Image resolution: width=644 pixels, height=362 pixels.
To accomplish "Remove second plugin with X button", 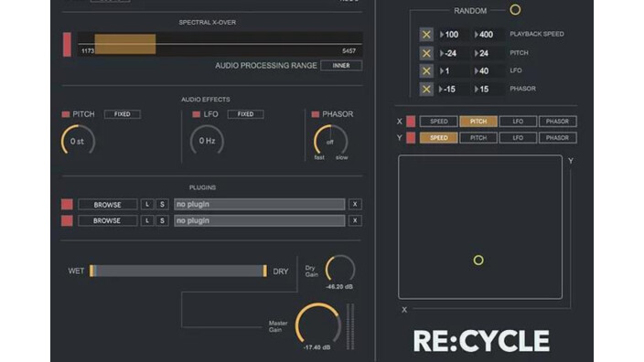I will 355,221.
